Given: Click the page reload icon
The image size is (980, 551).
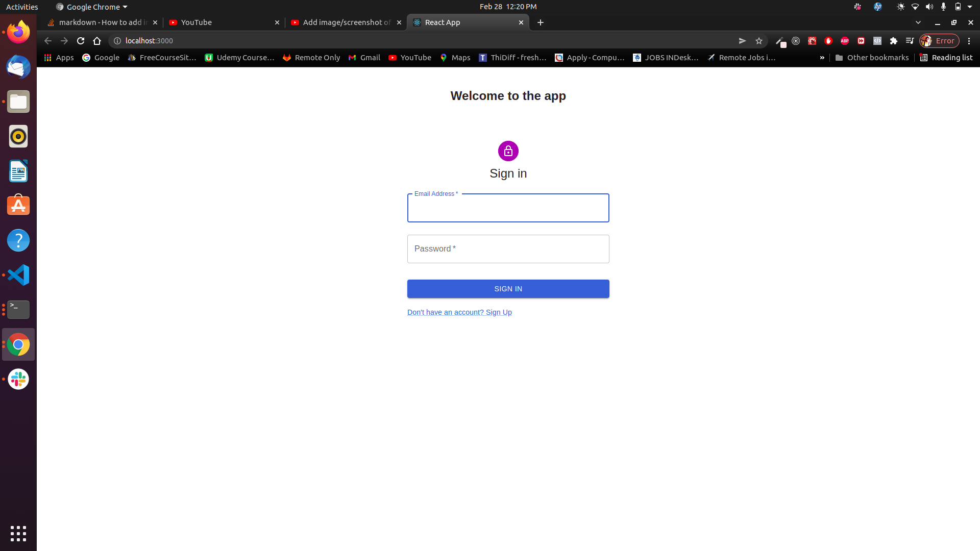Looking at the screenshot, I should [x=80, y=41].
